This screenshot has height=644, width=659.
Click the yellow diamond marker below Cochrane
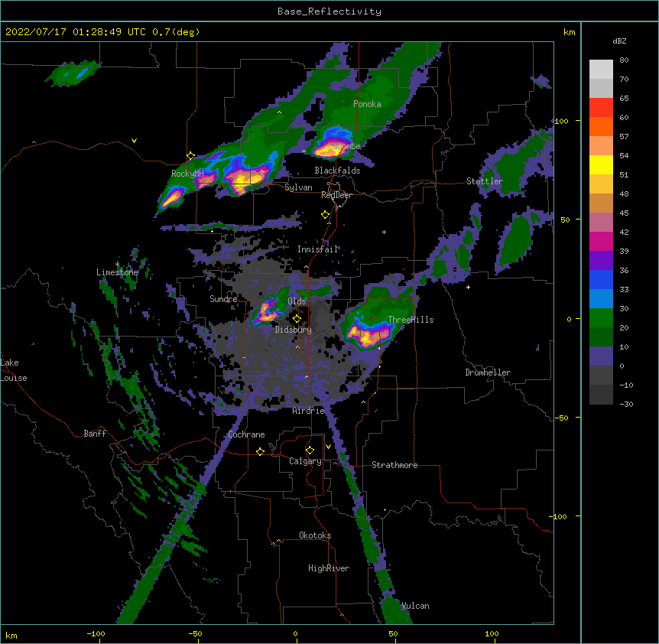260,451
